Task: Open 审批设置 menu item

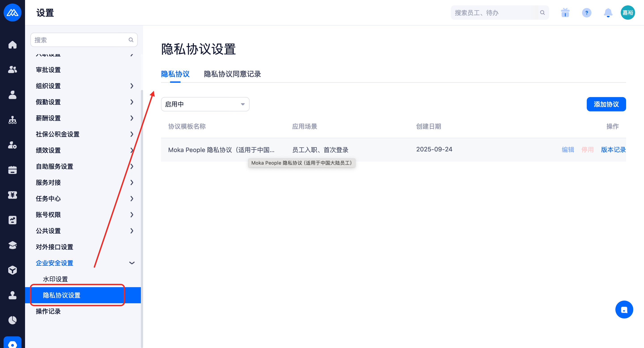Action: [48, 70]
